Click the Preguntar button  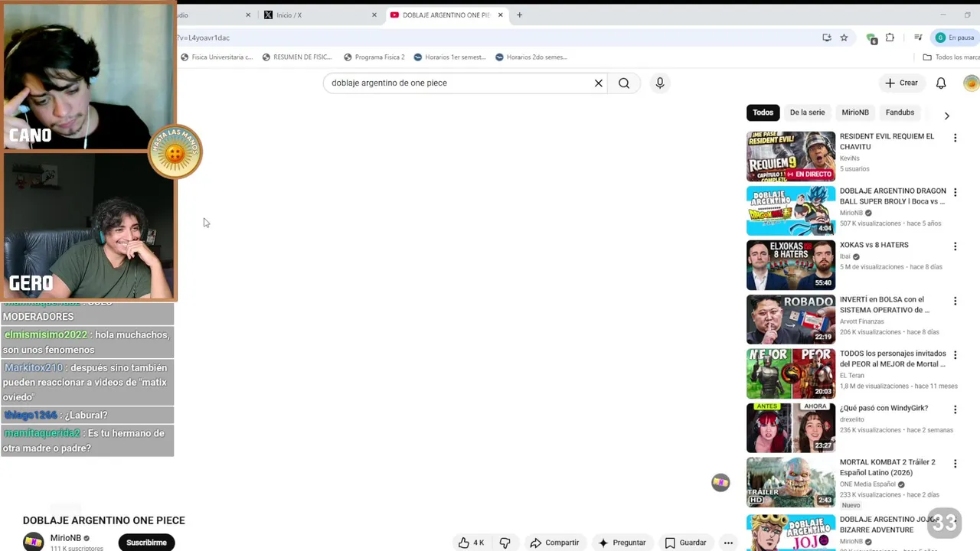(622, 543)
